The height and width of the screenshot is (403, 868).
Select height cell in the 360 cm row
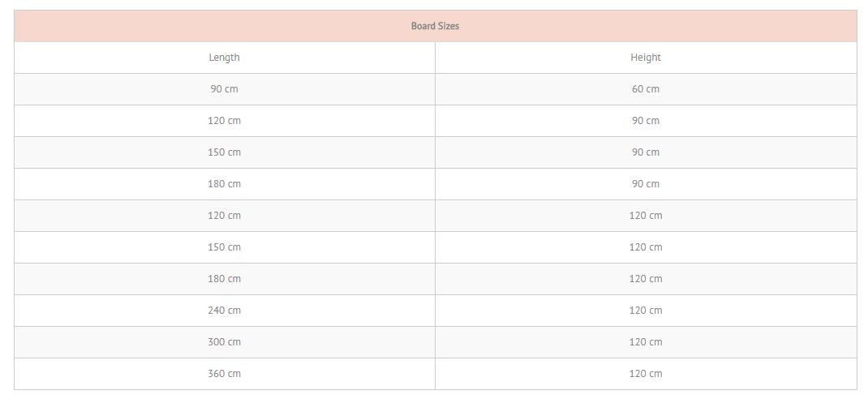coord(646,374)
